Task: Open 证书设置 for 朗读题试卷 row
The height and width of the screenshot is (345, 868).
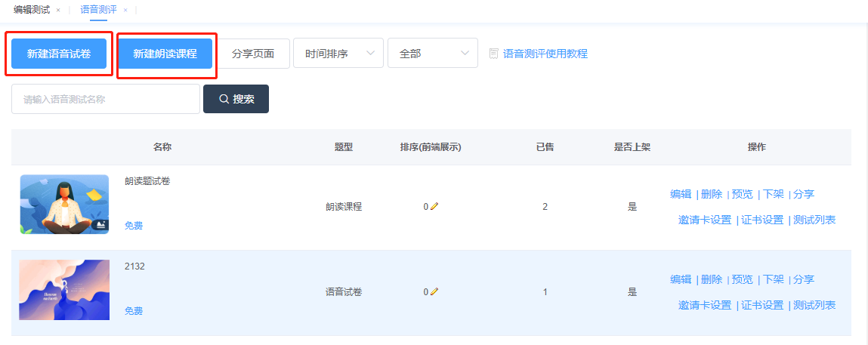Action: pos(761,220)
